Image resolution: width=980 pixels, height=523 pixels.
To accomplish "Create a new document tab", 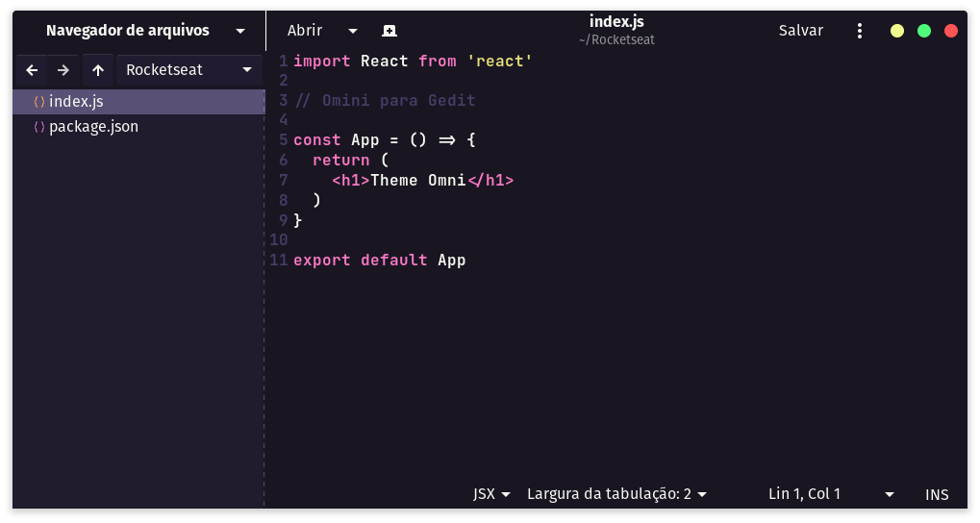I will pos(389,31).
